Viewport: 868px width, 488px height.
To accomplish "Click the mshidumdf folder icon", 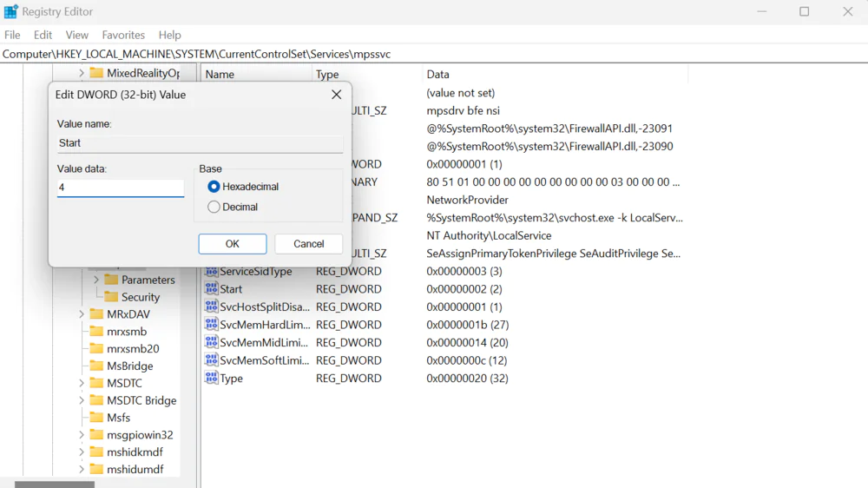I will coord(96,469).
